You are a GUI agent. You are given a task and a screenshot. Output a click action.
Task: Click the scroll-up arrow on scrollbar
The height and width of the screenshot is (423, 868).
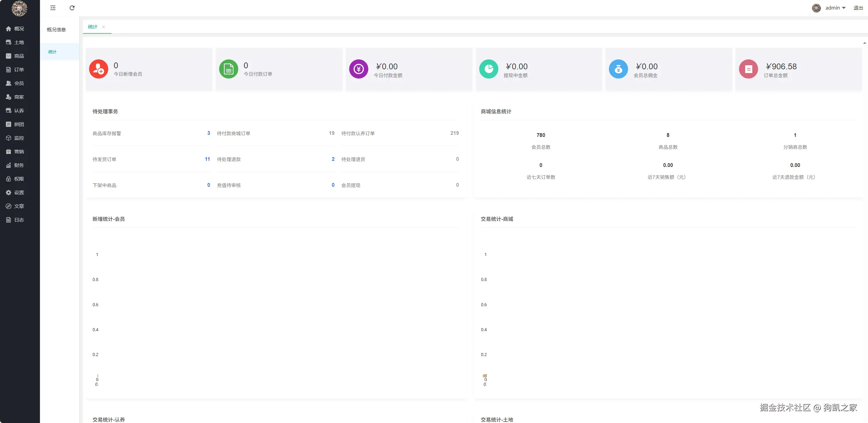tap(864, 43)
